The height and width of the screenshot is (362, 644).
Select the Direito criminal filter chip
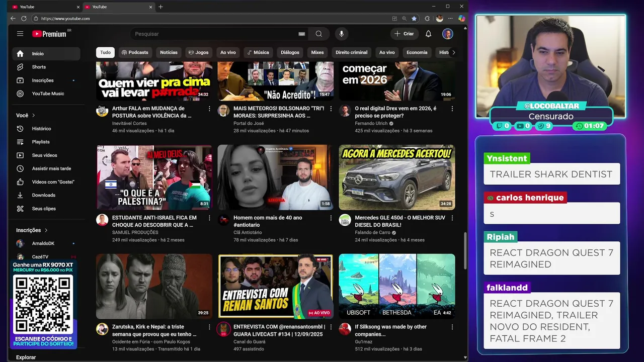(352, 52)
